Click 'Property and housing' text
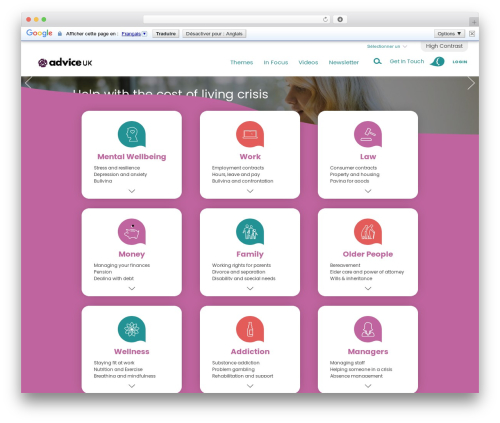 pos(355,174)
